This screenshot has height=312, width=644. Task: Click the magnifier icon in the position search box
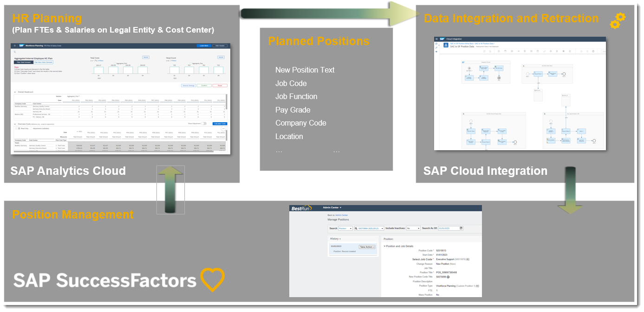(356, 228)
